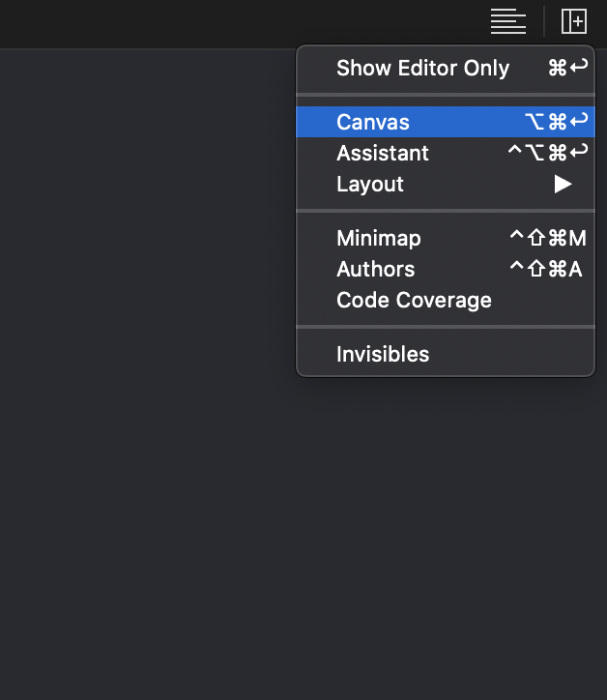Click the Add Editor split icon
Viewport: 607px width, 700px height.
point(574,21)
